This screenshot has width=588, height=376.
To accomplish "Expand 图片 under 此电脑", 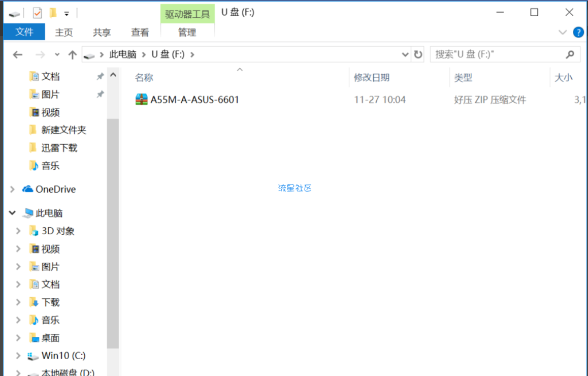I will click(x=18, y=266).
